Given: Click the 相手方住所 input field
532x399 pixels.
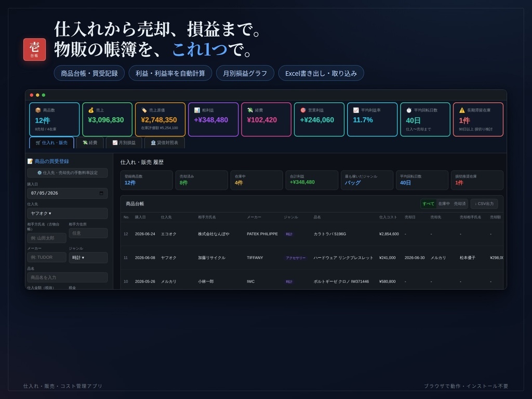Looking at the screenshot, I should point(88,233).
